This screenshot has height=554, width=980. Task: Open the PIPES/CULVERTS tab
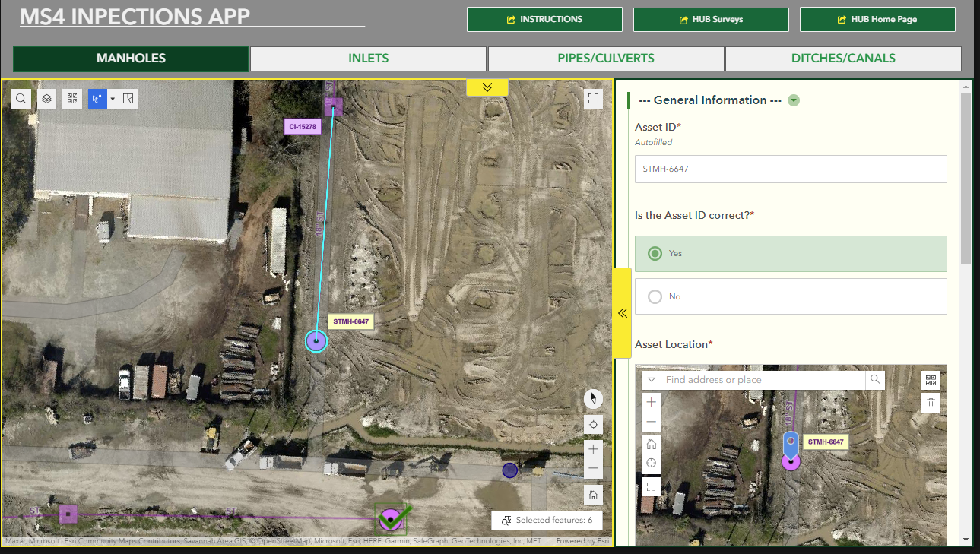[606, 59]
